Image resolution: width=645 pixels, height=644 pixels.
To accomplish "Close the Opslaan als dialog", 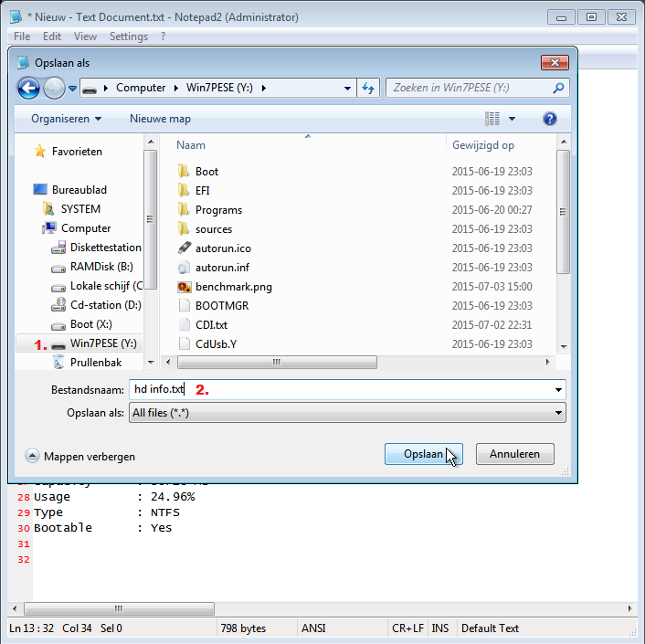I will point(555,62).
